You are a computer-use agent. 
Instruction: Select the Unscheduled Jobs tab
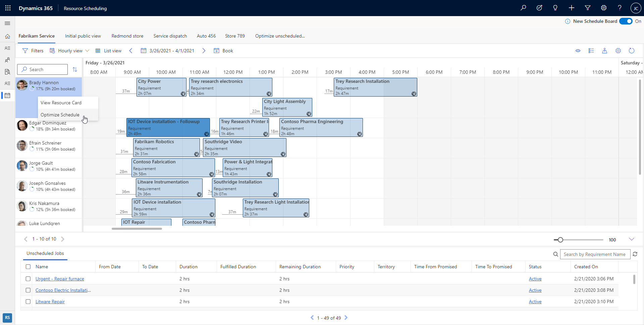45,253
